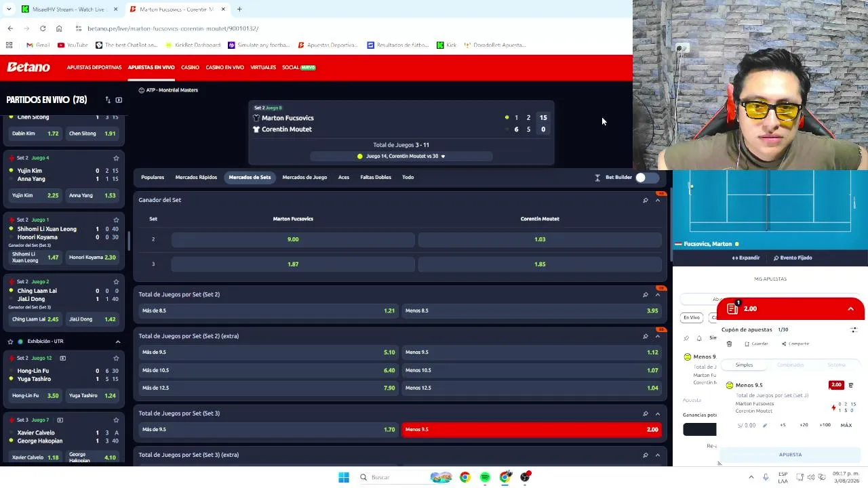Favorite the Xavier Calvelo match
Screen dimensions: 868x488
pyautogui.click(x=116, y=420)
